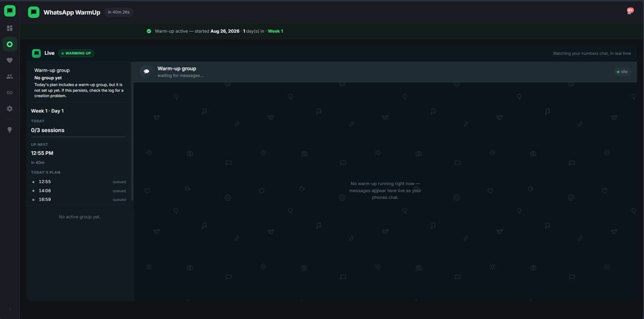Click the 'No active group yet.' message
This screenshot has height=319, width=644.
[x=79, y=217]
